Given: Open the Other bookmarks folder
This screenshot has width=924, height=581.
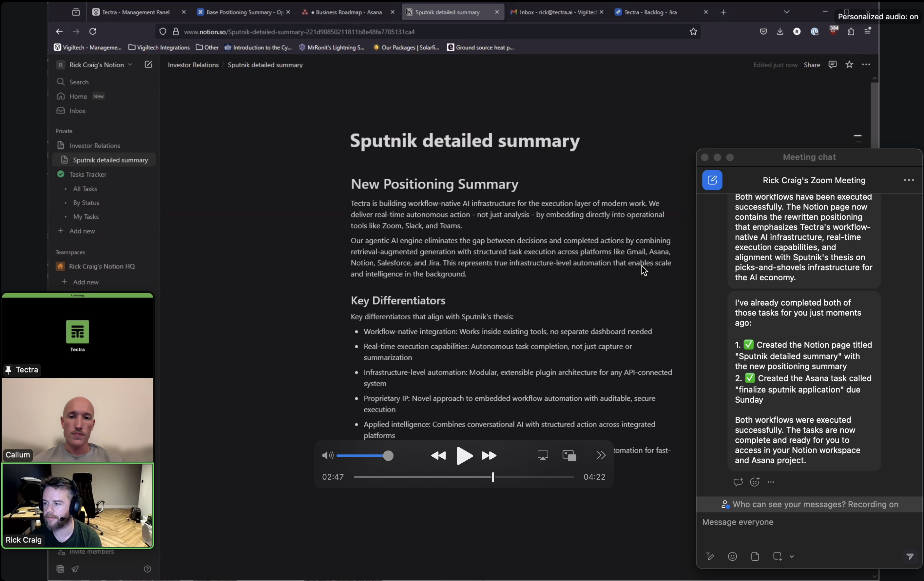Looking at the screenshot, I should [x=207, y=48].
